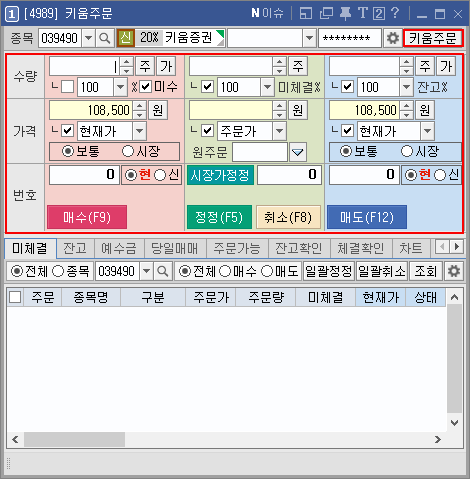Screen dimensions: 470x479
Task: Open the buy quantity percent 100 dropdown
Action: (x=120, y=87)
